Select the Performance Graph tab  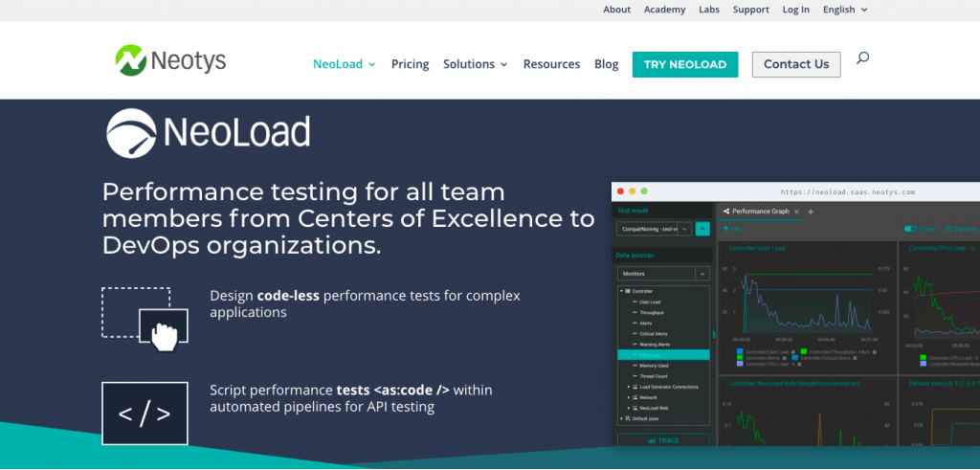coord(760,212)
